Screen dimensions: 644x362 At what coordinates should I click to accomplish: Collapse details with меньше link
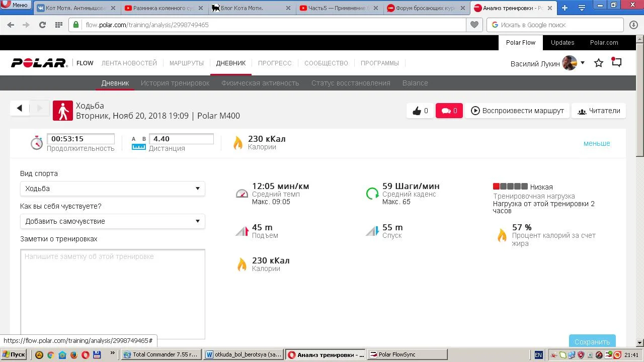click(596, 143)
